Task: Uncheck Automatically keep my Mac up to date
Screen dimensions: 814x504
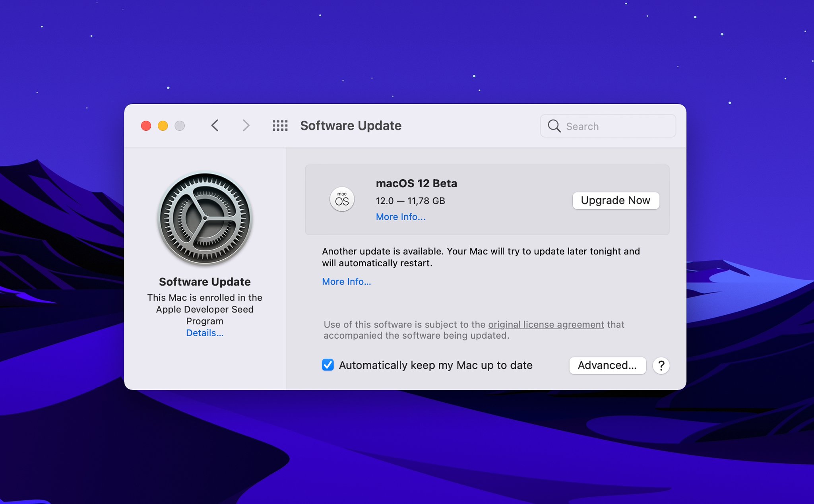Action: [x=327, y=365]
